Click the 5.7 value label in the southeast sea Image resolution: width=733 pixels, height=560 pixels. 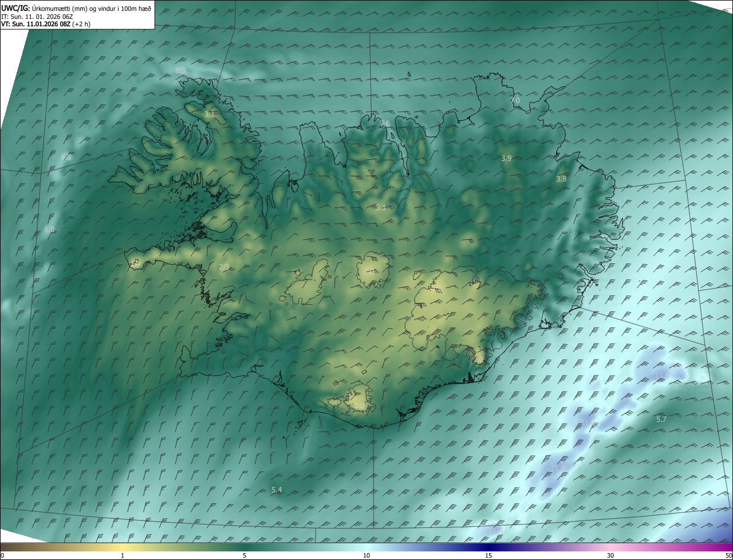tap(661, 420)
